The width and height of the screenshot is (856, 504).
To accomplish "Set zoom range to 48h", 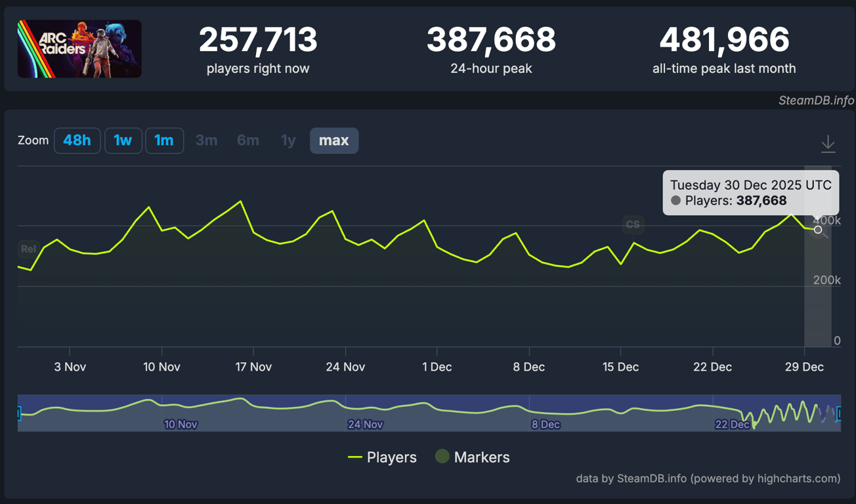I will point(77,140).
